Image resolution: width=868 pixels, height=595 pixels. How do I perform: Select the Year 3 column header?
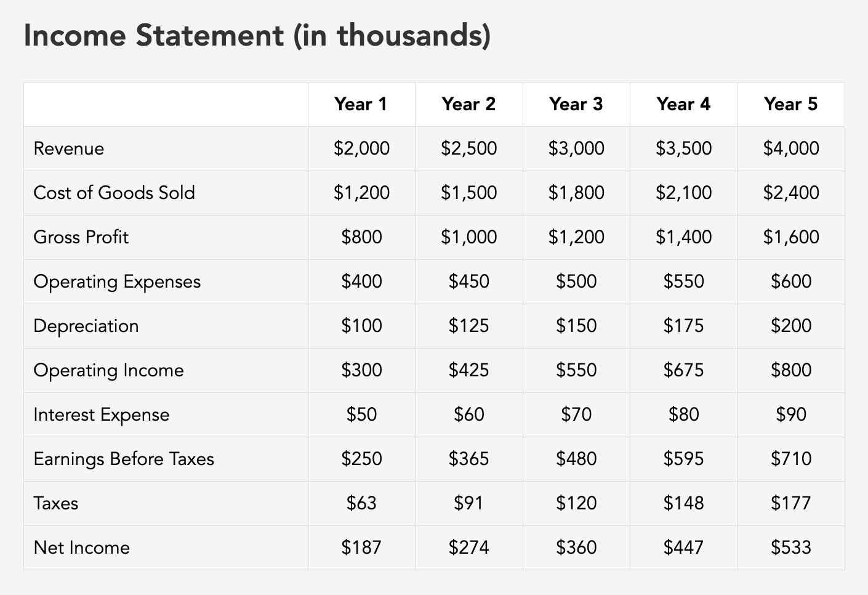coord(576,104)
